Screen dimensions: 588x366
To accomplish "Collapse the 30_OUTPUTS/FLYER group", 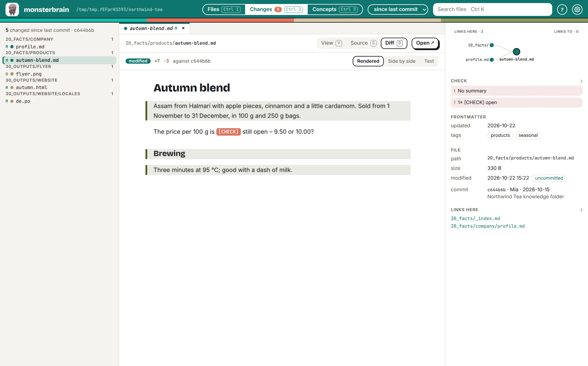I will coord(60,66).
